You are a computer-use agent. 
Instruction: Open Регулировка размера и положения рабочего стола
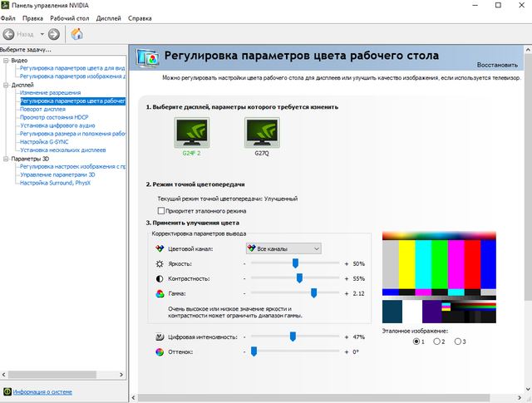[72, 134]
